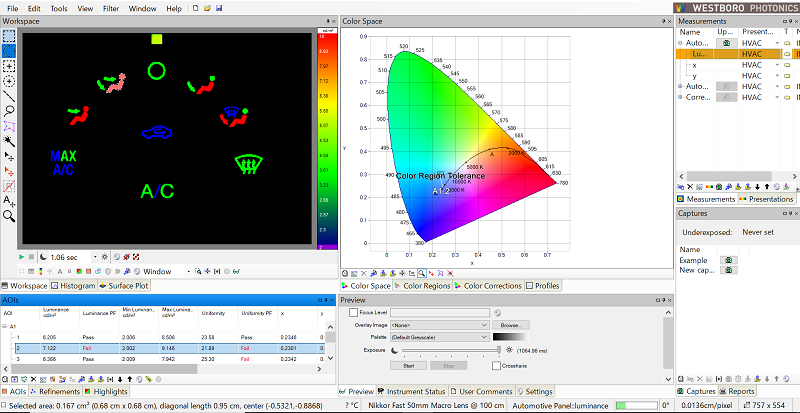Move AOI up with black up arrow
The height and width of the screenshot is (413, 800).
point(130,379)
